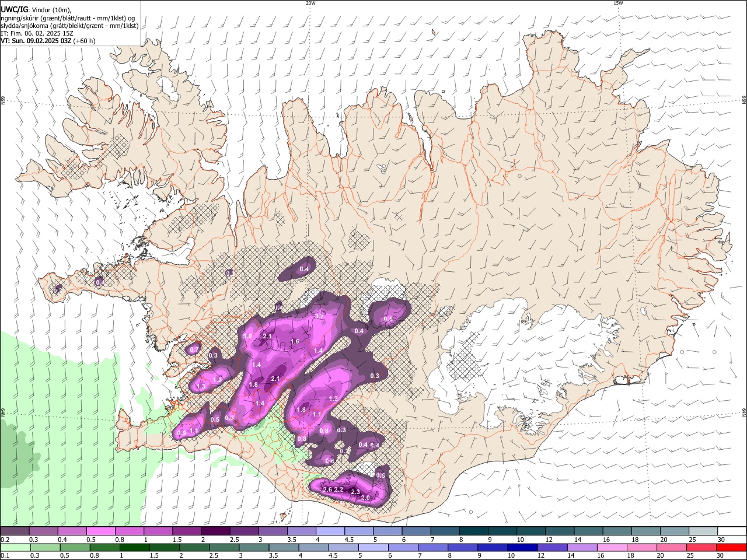Click the white 30 swatch ending the upper legend row
747x560 pixels.
point(732,531)
